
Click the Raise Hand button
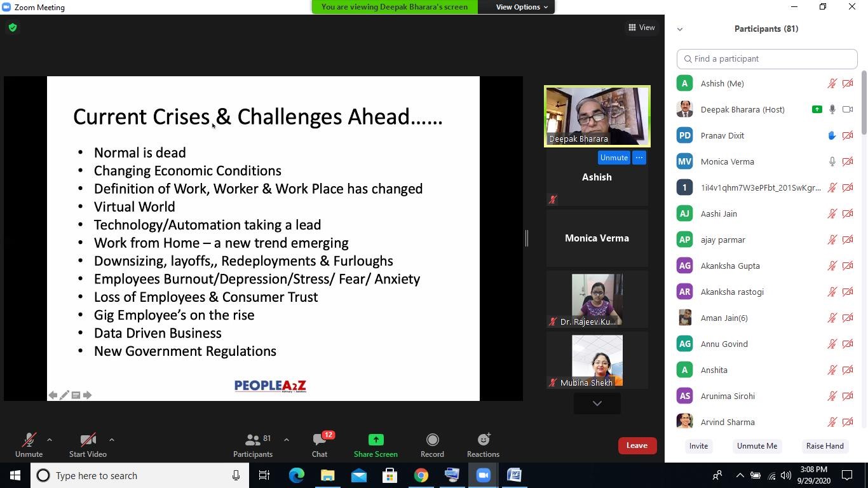click(x=825, y=446)
